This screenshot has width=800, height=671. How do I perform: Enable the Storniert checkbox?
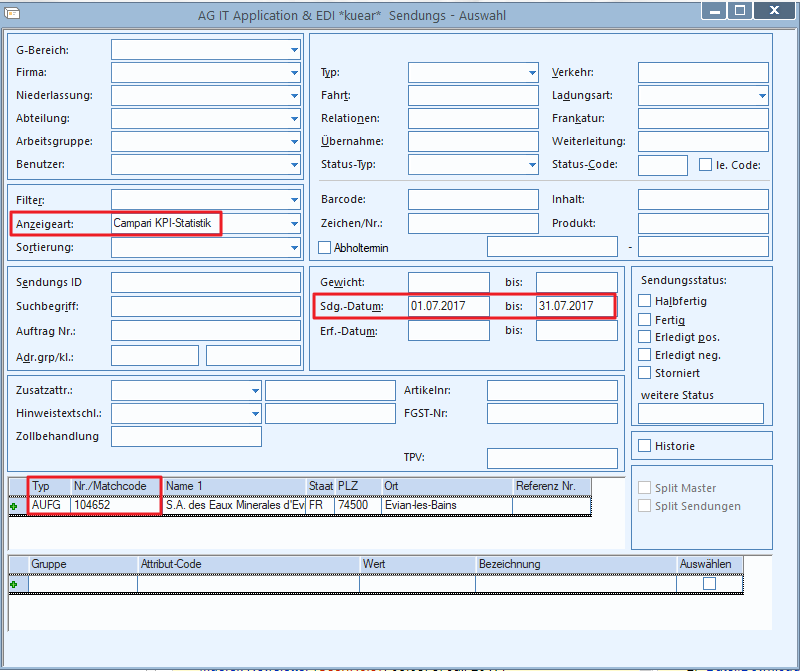pos(644,372)
